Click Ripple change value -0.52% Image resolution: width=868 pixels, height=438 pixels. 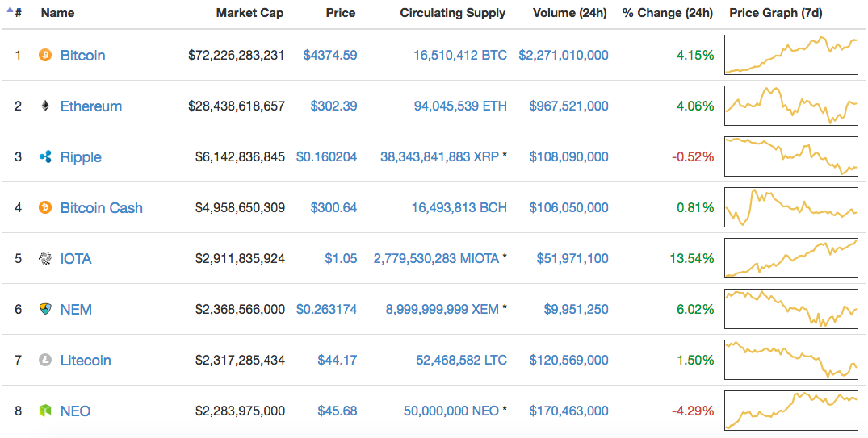pyautogui.click(x=693, y=157)
